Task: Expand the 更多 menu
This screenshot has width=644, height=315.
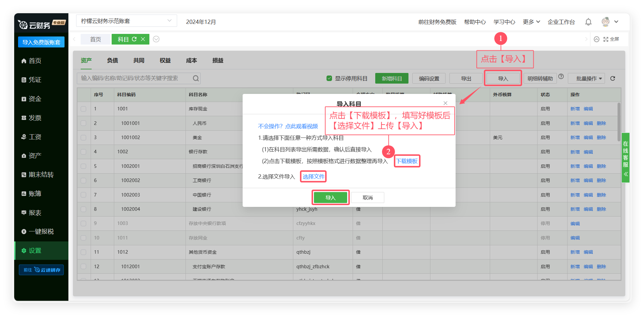Action: click(531, 22)
